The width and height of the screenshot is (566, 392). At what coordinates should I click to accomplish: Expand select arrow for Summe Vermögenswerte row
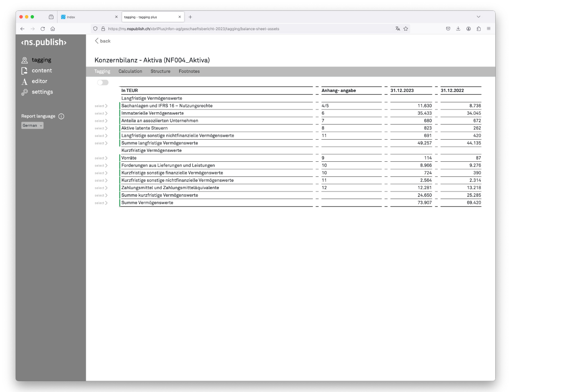point(101,203)
